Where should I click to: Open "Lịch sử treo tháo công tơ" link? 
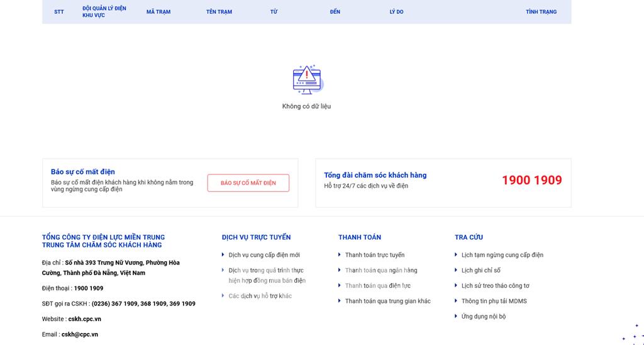495,286
